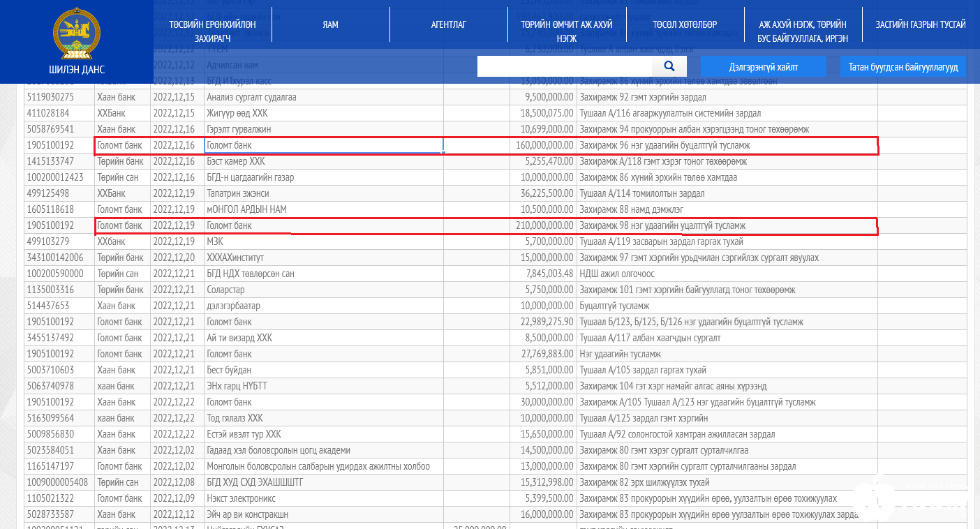Screen dimensions: 980x529
Task: Select account number 5119030275
Action: pyautogui.click(x=59, y=97)
